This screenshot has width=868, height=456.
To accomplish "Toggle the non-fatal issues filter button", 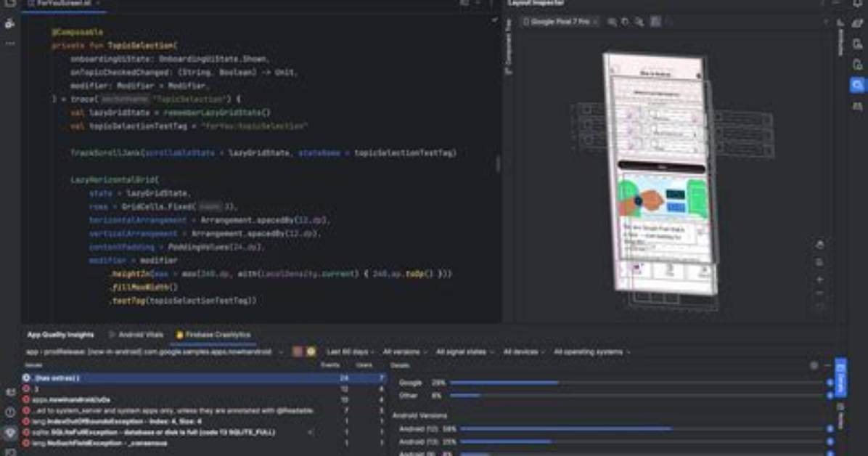I will [x=311, y=352].
